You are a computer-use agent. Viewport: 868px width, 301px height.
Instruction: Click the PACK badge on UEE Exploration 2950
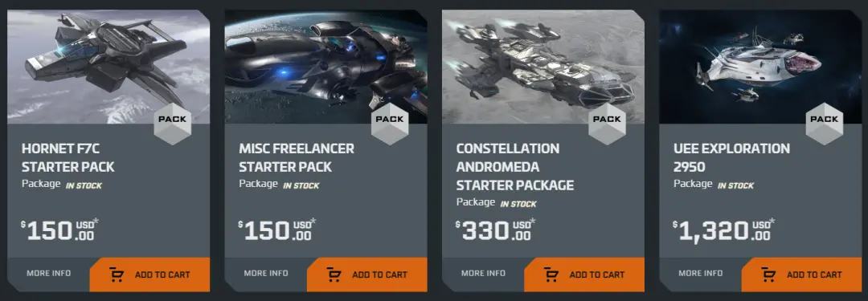point(825,124)
